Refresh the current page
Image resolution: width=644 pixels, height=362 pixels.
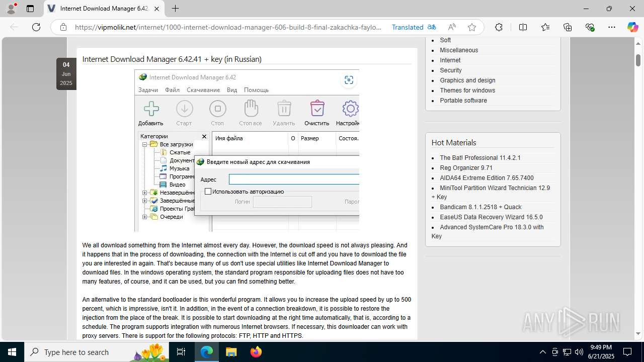pyautogui.click(x=36, y=27)
